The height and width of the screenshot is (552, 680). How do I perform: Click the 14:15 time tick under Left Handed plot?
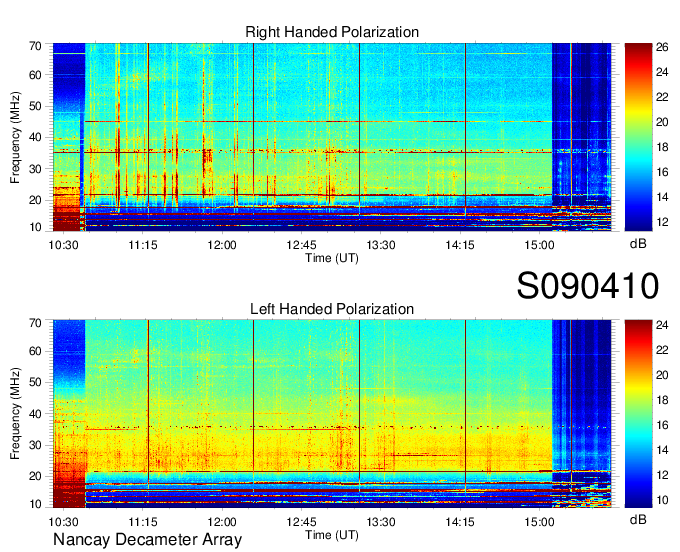coord(460,522)
